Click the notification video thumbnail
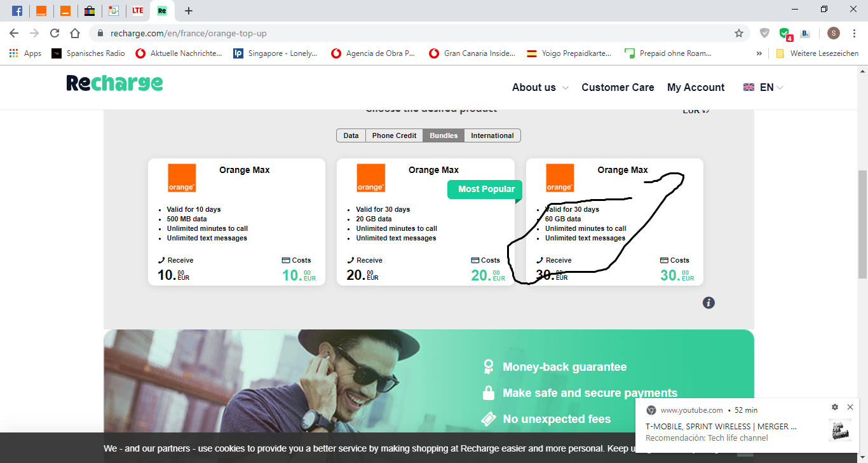 [840, 431]
